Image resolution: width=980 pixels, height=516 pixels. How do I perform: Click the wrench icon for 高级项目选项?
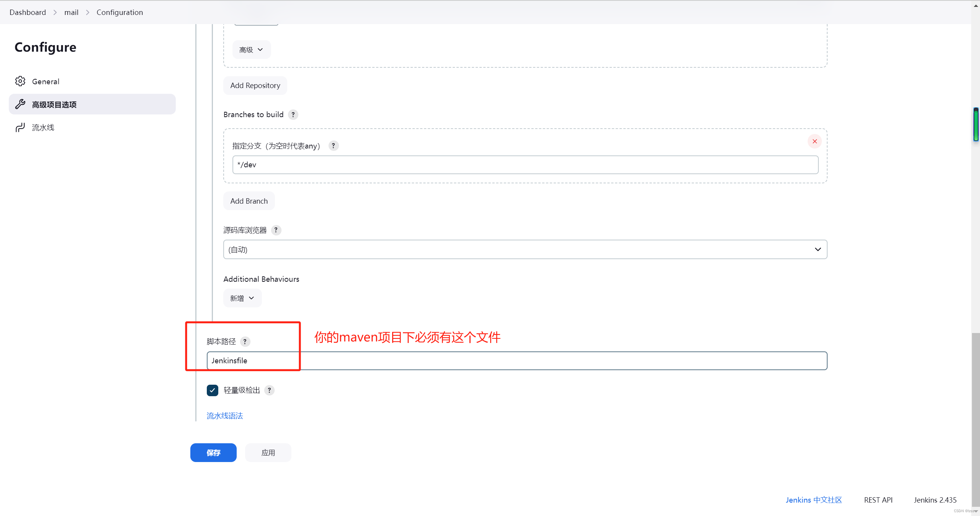click(x=20, y=104)
